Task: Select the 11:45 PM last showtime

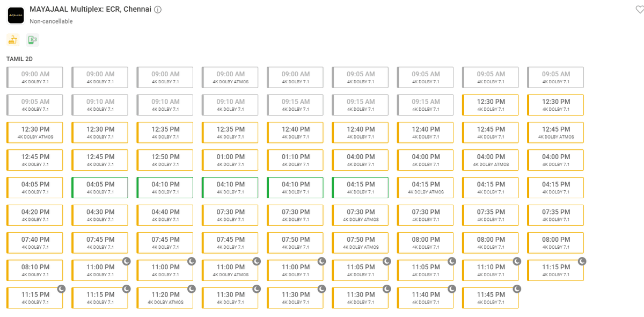Action: tap(491, 298)
